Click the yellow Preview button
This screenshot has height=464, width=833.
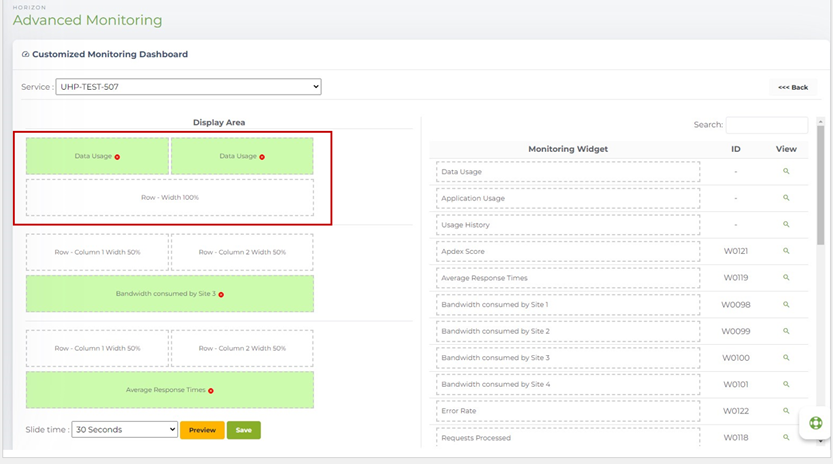pos(202,430)
